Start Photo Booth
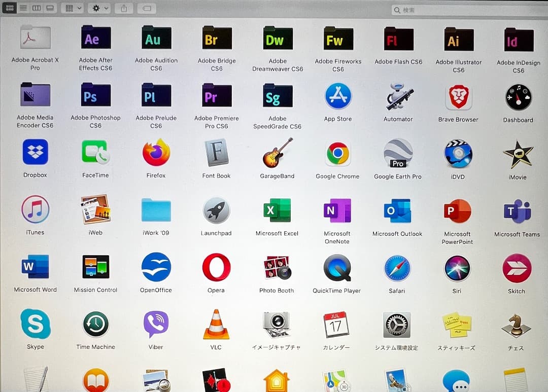Image resolution: width=548 pixels, height=392 pixels. [x=277, y=268]
